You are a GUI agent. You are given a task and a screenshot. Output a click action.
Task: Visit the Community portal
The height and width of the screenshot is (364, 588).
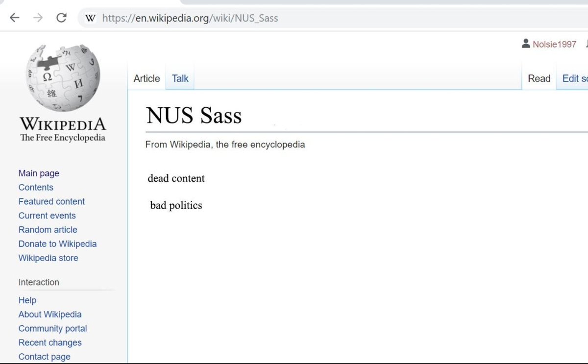click(x=52, y=328)
